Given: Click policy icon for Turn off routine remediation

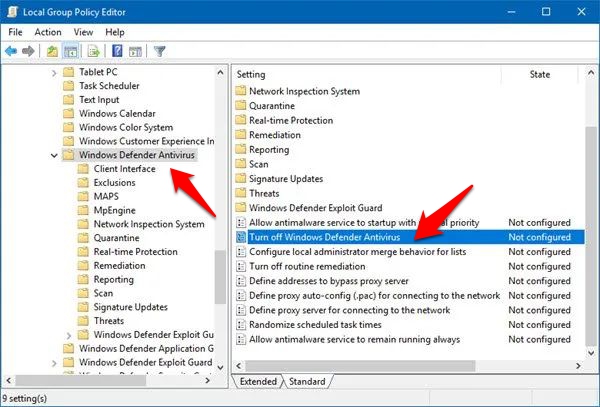Looking at the screenshot, I should tap(241, 267).
